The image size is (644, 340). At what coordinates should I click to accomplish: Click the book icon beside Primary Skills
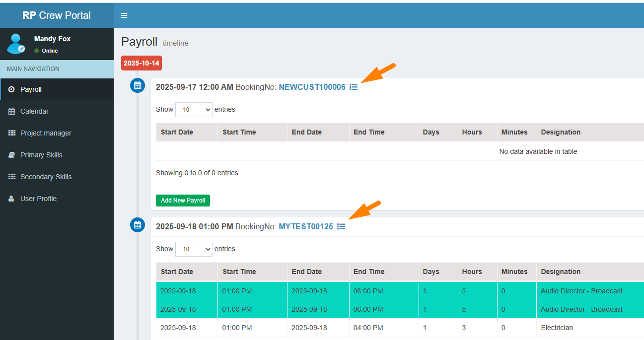click(x=12, y=155)
